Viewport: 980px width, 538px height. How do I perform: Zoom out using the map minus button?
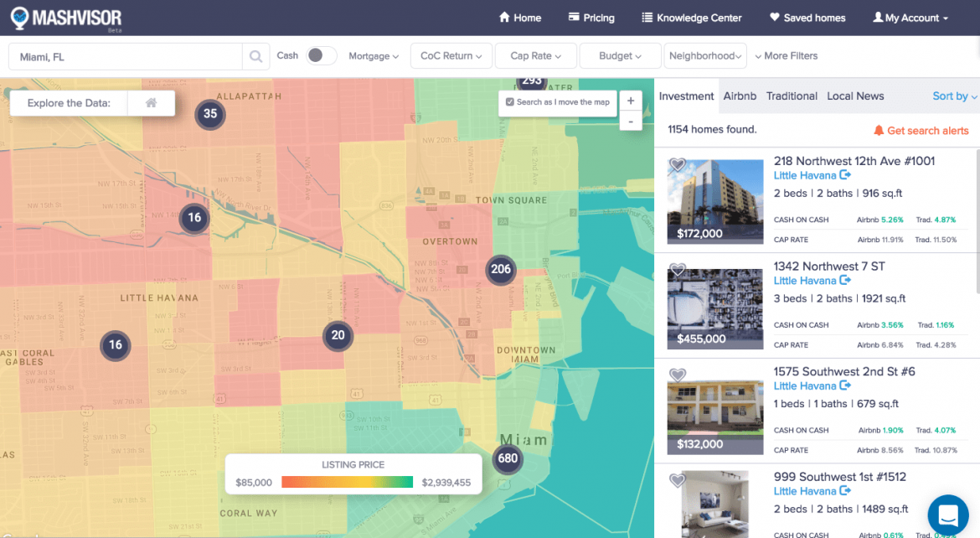pos(631,121)
